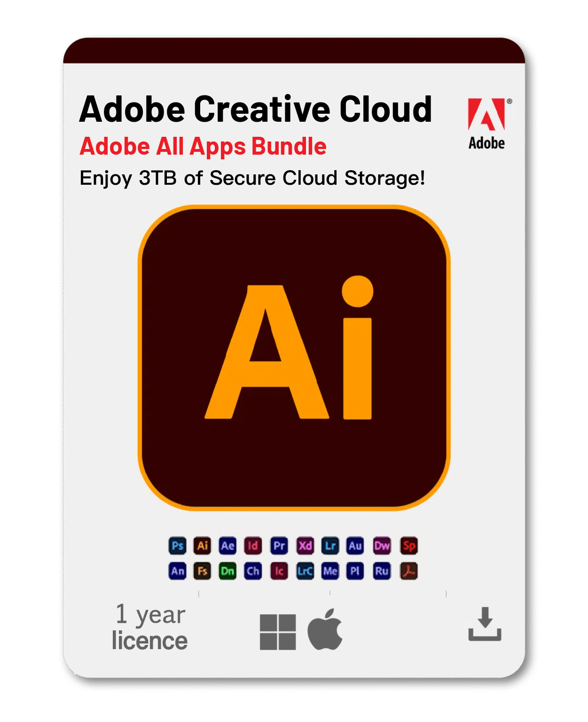The width and height of the screenshot is (588, 722).
Task: Select the Premiere Pro Pr icon
Action: (279, 546)
